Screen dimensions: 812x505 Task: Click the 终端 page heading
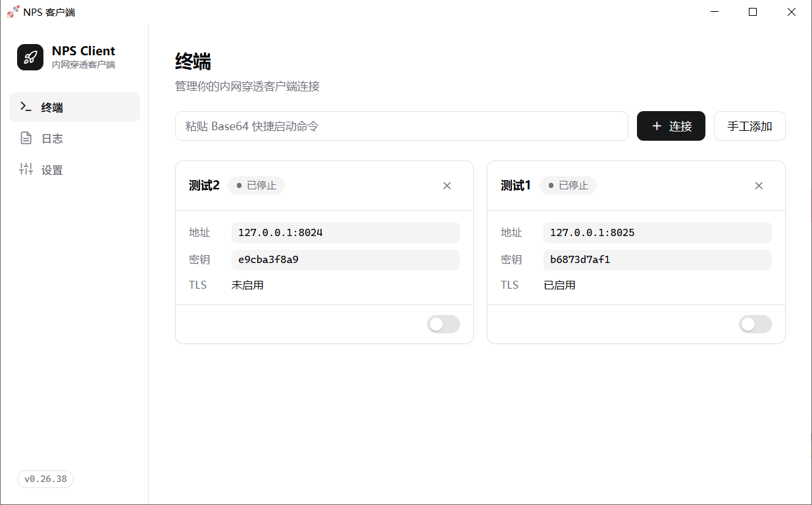tap(193, 62)
